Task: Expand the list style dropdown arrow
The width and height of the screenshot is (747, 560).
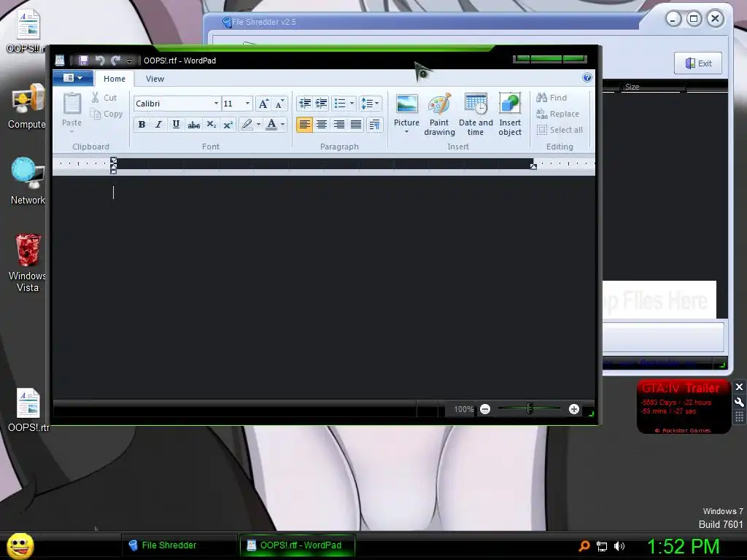Action: 352,103
